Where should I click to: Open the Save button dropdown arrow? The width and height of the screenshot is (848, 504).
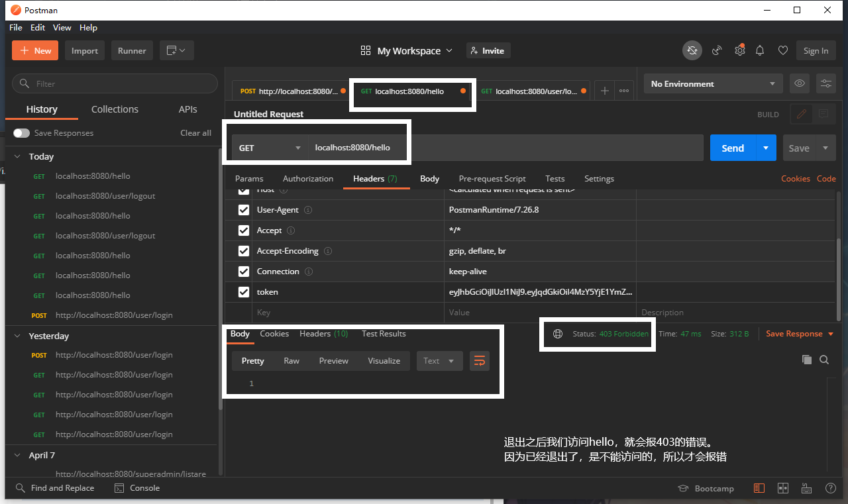825,148
